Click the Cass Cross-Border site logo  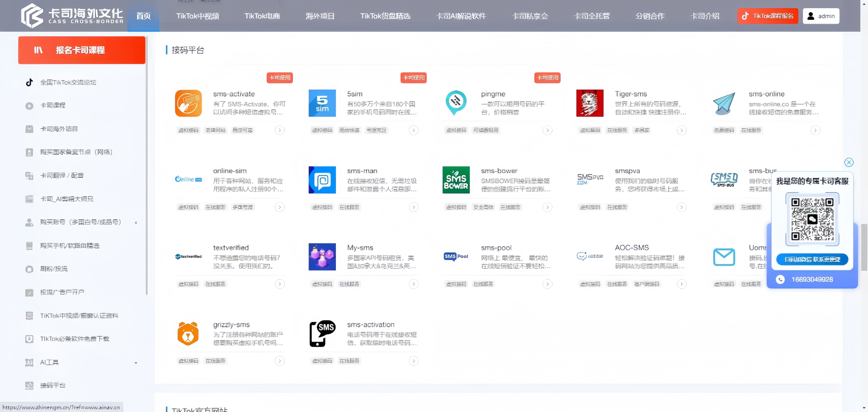pos(72,16)
